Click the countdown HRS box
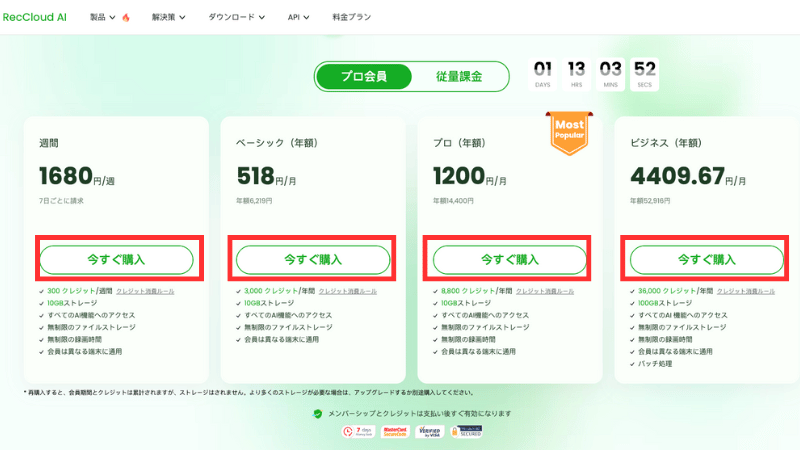800x450 pixels. (x=577, y=74)
